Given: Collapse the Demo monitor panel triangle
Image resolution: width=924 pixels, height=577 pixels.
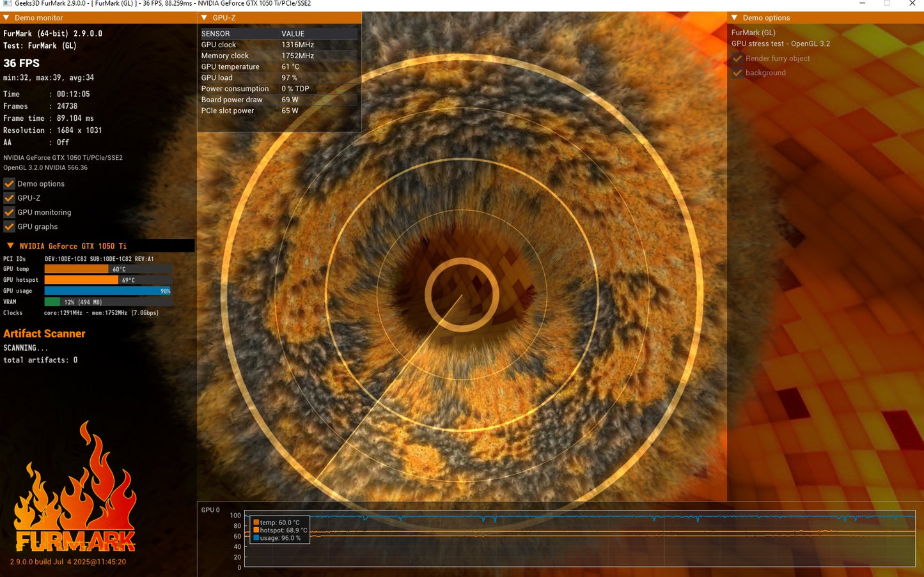Looking at the screenshot, I should point(6,18).
